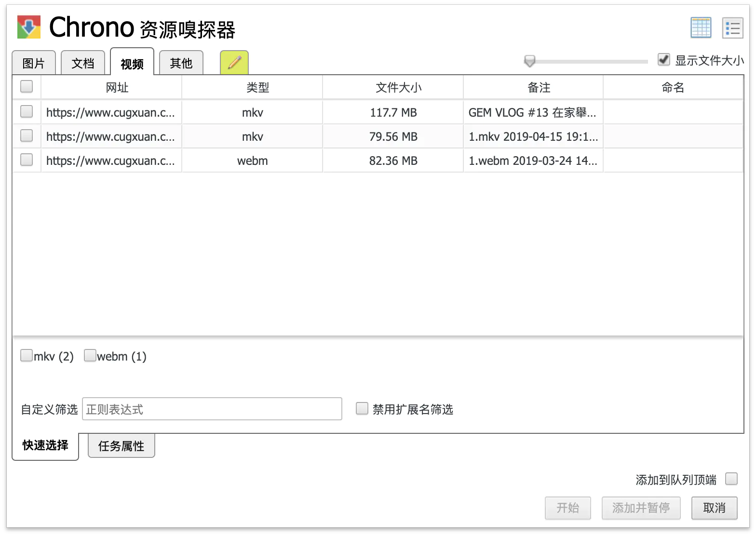Screen dimensions: 756x536
Task: Toggle 禁用扩展名筛选 checkbox
Action: coord(362,409)
